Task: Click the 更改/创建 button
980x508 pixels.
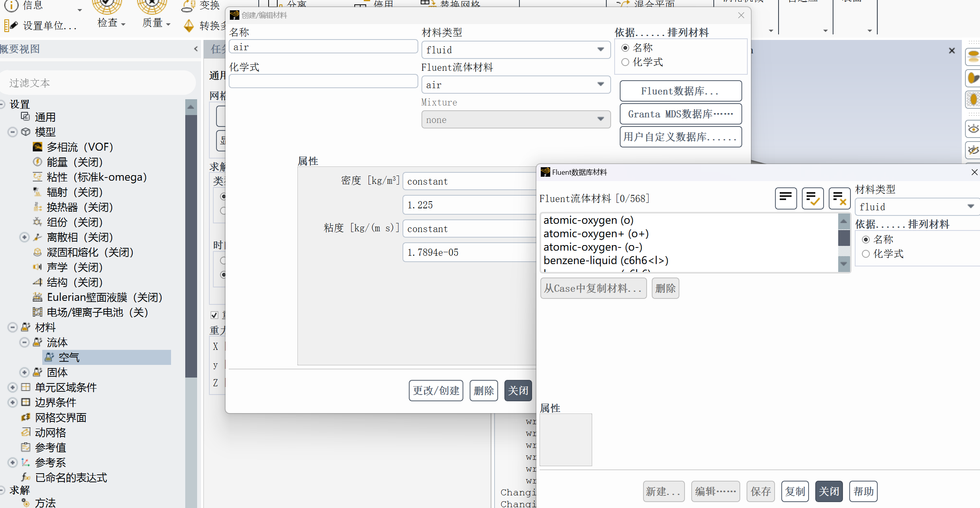Action: (x=436, y=391)
